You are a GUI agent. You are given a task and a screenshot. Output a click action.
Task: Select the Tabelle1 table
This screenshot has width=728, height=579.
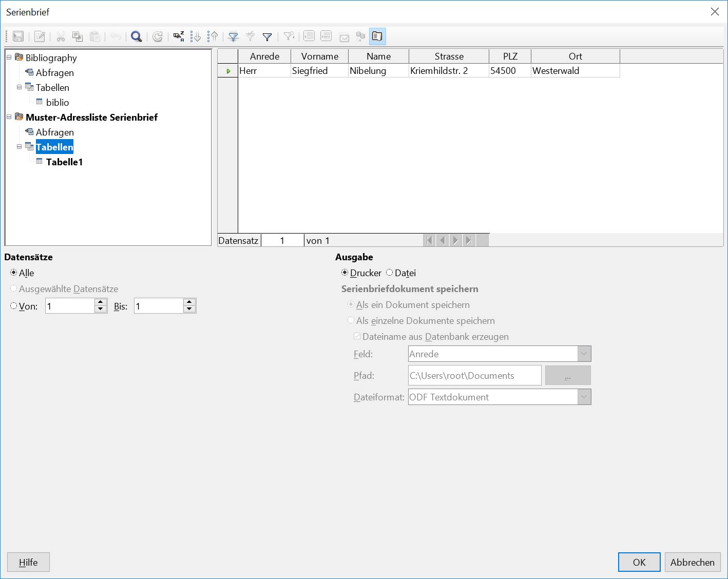pyautogui.click(x=64, y=162)
